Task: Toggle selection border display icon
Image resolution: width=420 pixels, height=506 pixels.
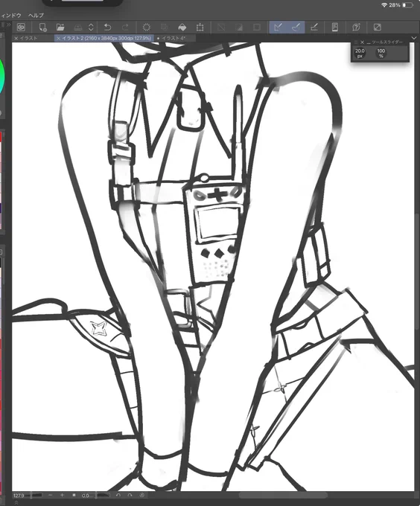Action: [x=257, y=28]
